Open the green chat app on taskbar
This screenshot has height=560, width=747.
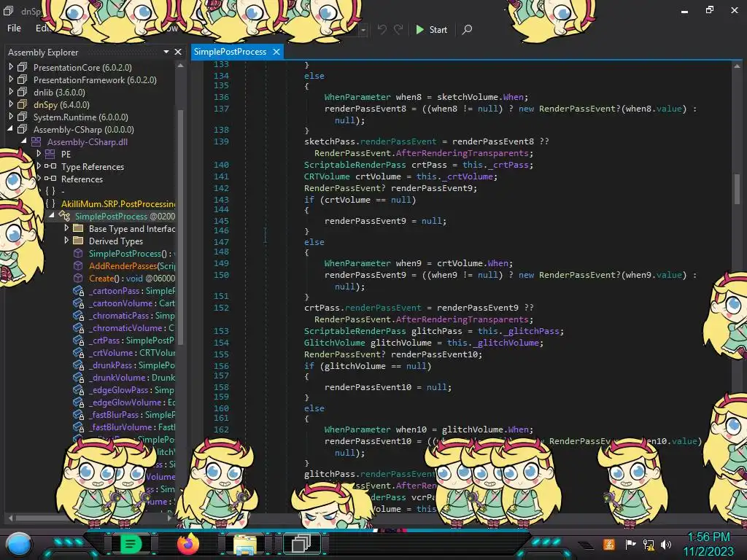tap(131, 544)
